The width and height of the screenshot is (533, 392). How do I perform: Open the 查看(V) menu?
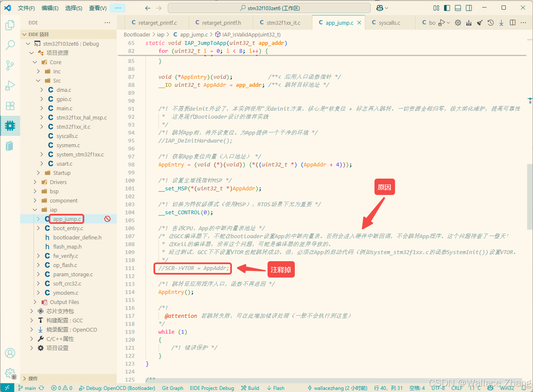pyautogui.click(x=98, y=8)
